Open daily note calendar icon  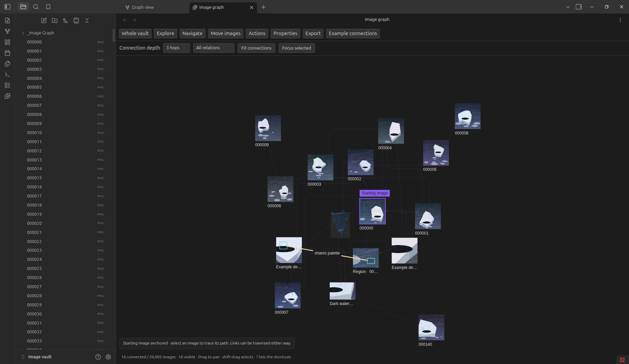coord(7,53)
